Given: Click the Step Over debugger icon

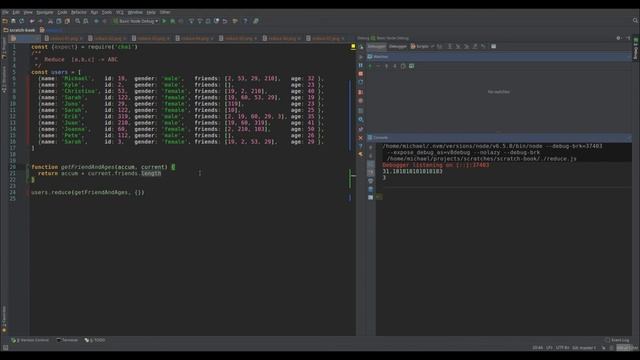Looking at the screenshot, I should (449, 47).
